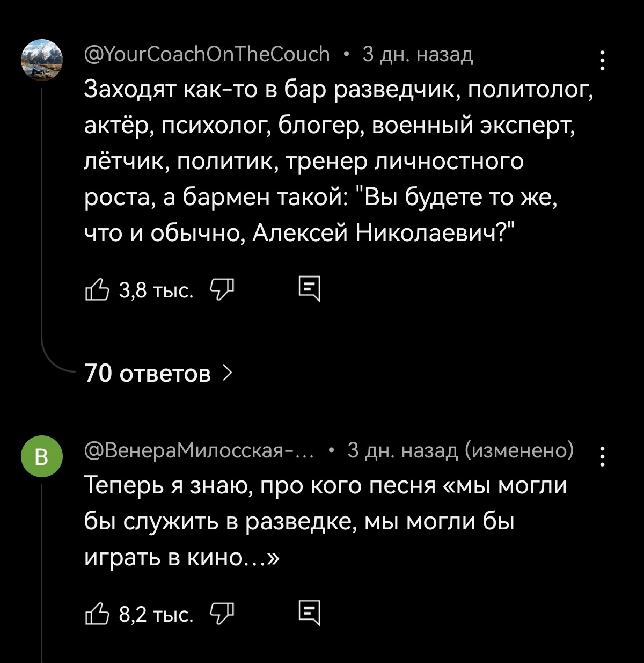
Task: Click the 8,2 тыс. like count
Action: tap(156, 615)
